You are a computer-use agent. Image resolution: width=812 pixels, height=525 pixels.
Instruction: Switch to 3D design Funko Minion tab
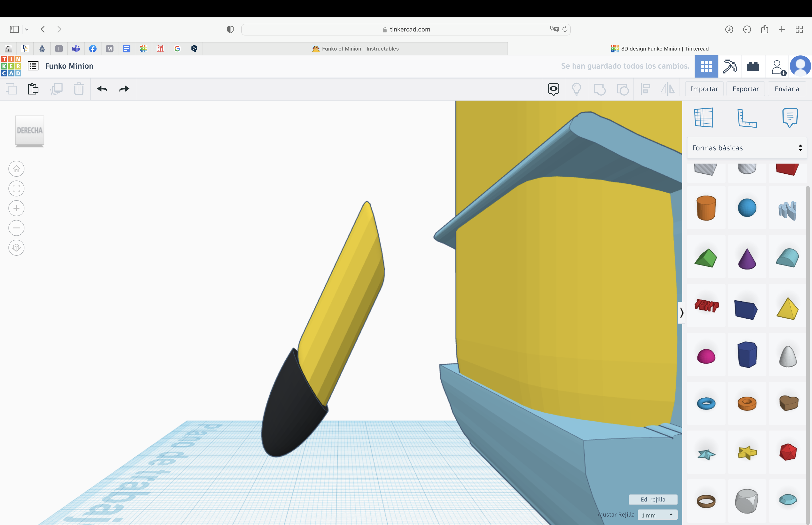pos(660,49)
